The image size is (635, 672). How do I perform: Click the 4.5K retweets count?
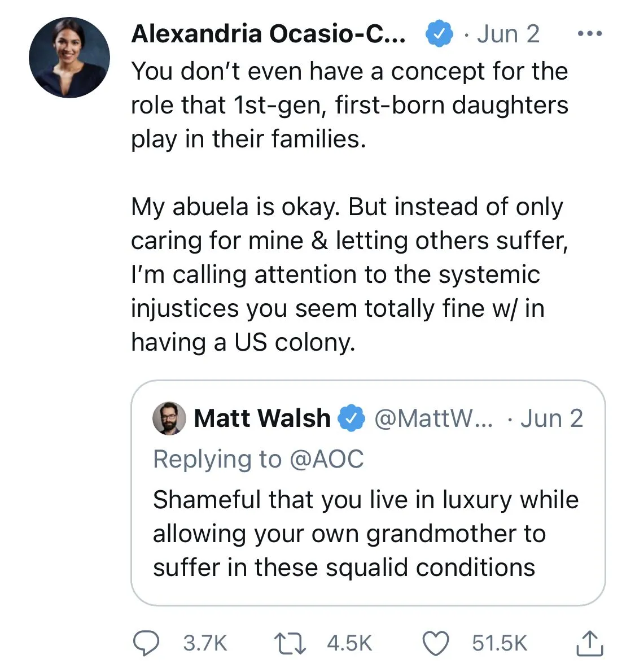point(349,643)
